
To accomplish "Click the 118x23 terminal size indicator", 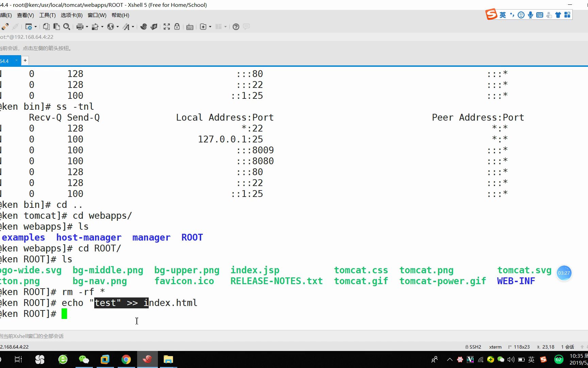I will click(x=519, y=347).
